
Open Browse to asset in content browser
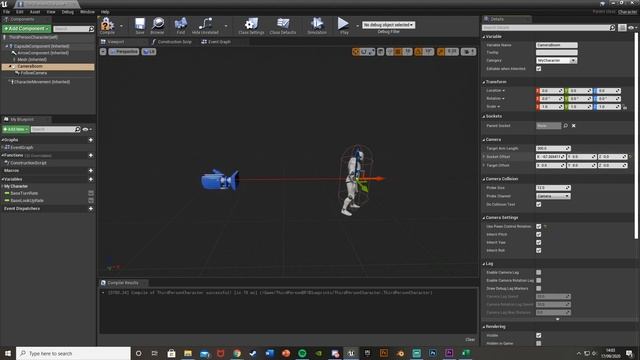(x=158, y=26)
